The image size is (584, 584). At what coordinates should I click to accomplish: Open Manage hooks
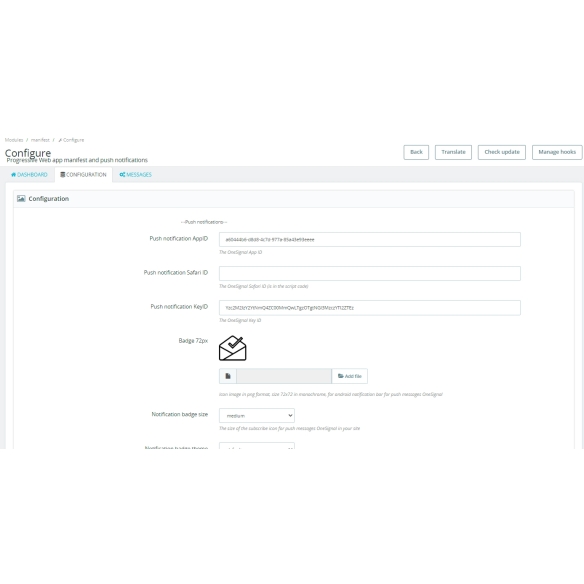(x=557, y=152)
